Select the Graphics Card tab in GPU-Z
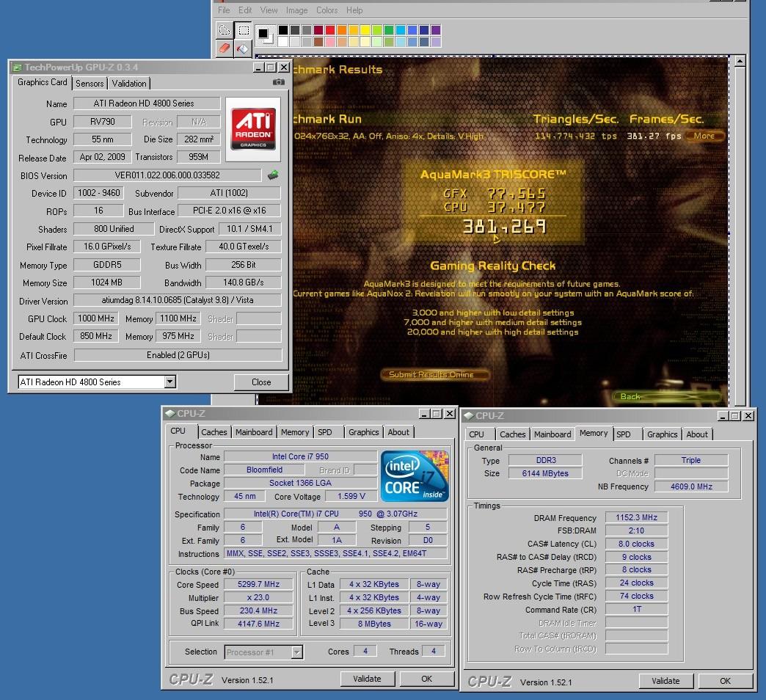The image size is (766, 700). (42, 82)
